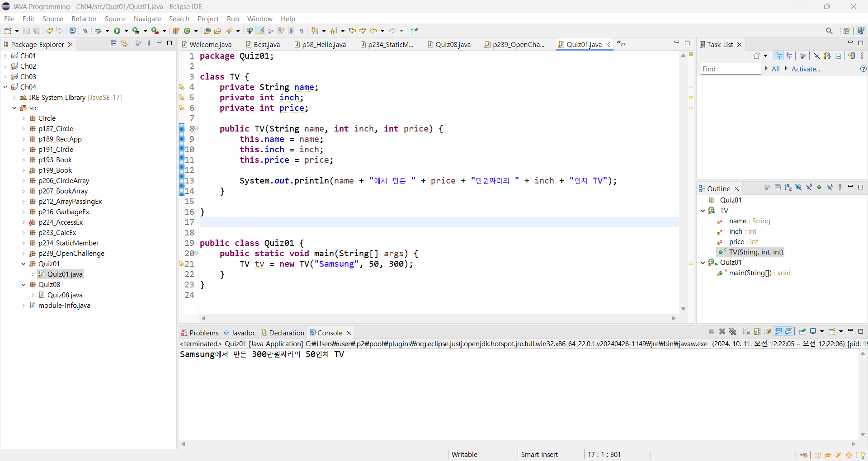Image resolution: width=868 pixels, height=461 pixels.
Task: Toggle Hide Fields in Outline
Action: [798, 188]
